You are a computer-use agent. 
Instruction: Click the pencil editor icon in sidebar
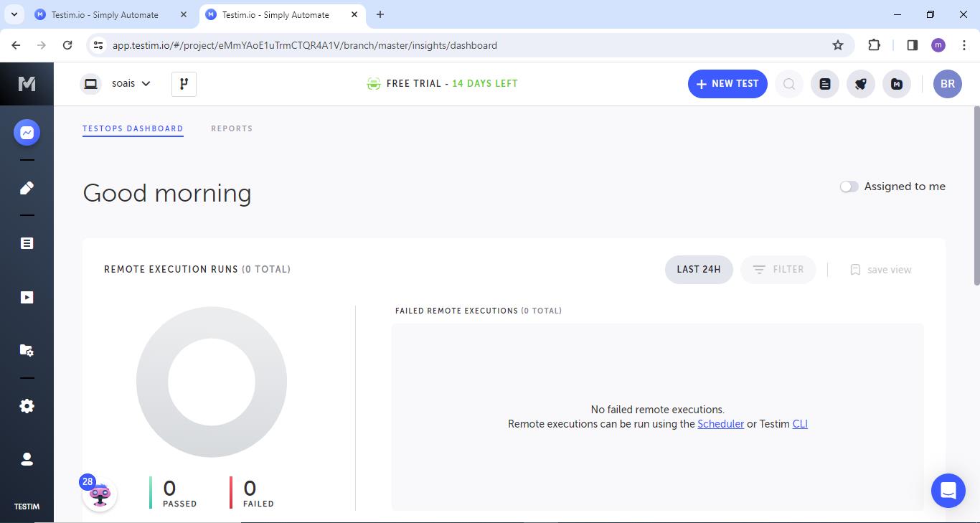[x=27, y=188]
